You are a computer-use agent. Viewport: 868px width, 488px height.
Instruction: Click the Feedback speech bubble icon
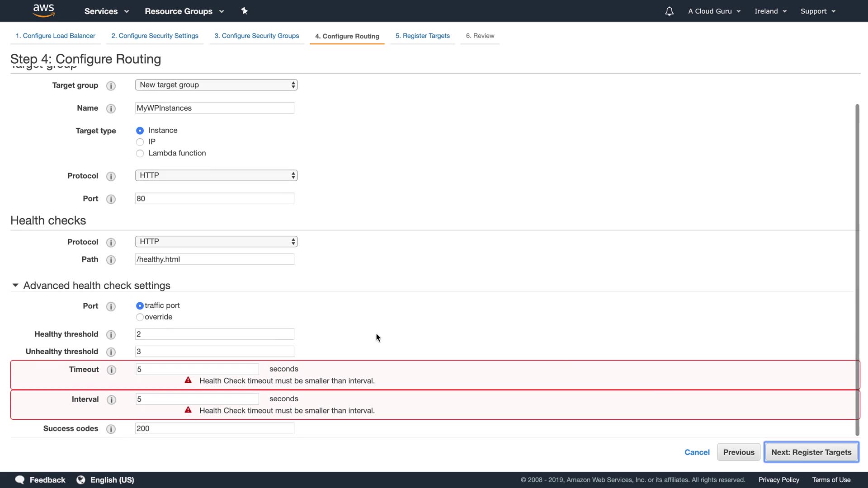click(20, 480)
